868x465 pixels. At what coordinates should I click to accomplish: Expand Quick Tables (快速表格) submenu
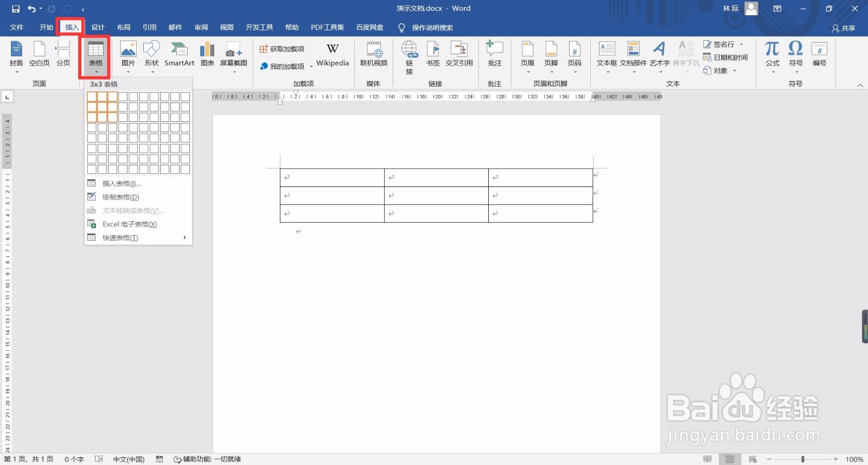click(184, 237)
